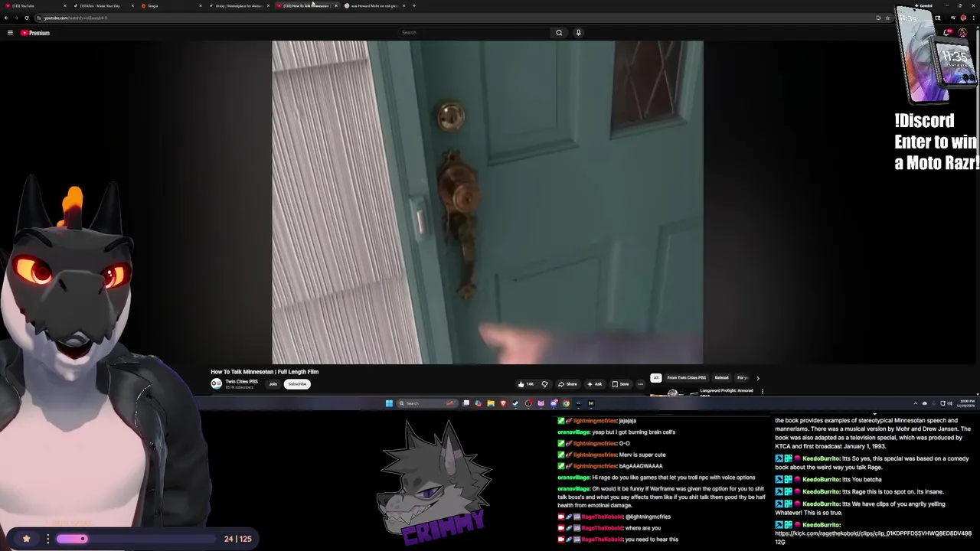Viewport: 980px width, 551px height.
Task: Open the Twin Cities PBS channel avatar
Action: [x=217, y=384]
